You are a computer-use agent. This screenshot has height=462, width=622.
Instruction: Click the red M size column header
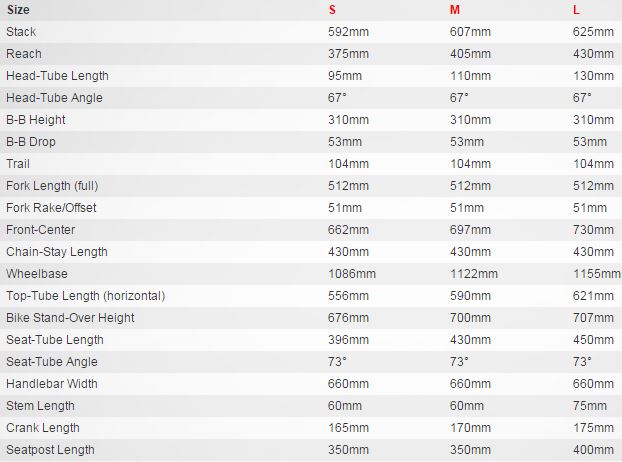click(455, 10)
